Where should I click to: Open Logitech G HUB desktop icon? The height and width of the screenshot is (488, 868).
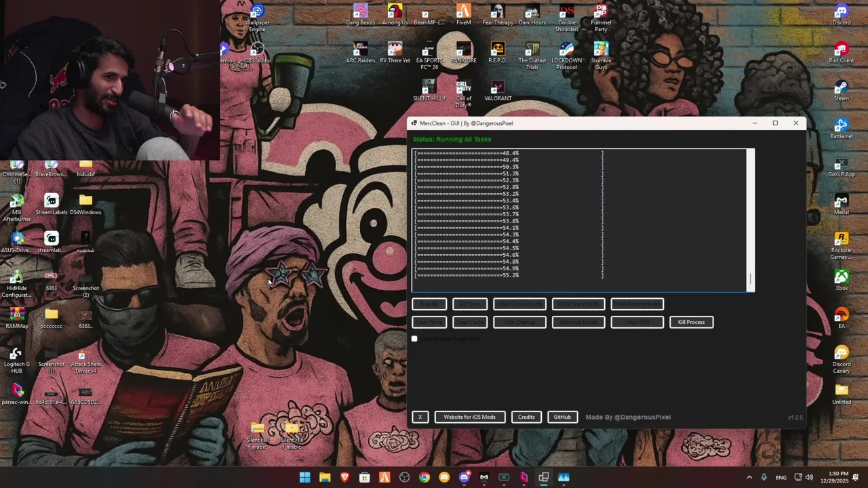coord(16,359)
